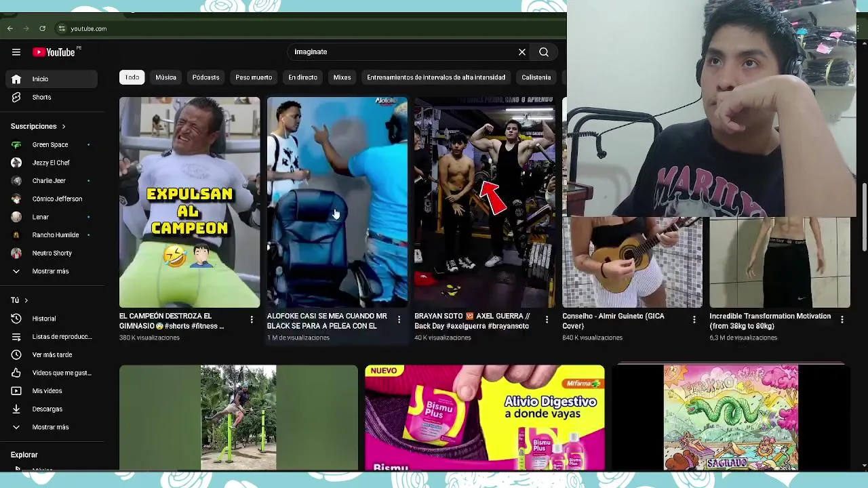
Task: Open options menu for Incredible Transformation short
Action: (842, 320)
